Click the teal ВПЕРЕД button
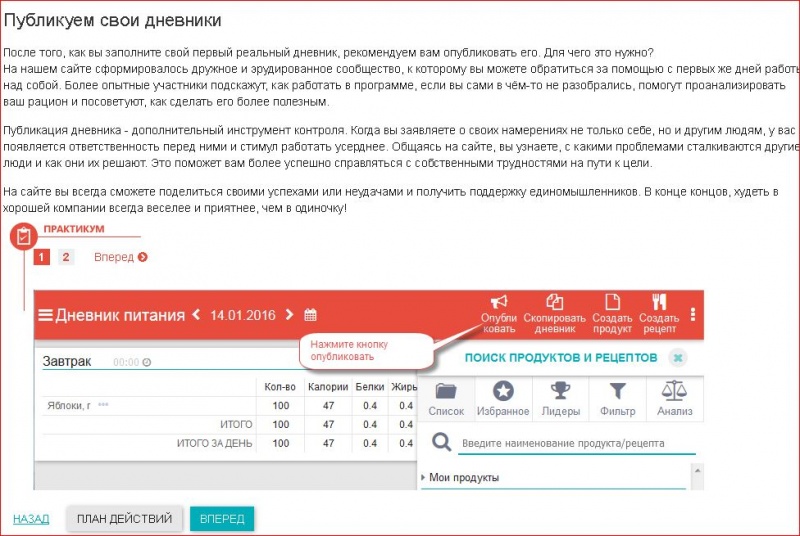 (222, 519)
